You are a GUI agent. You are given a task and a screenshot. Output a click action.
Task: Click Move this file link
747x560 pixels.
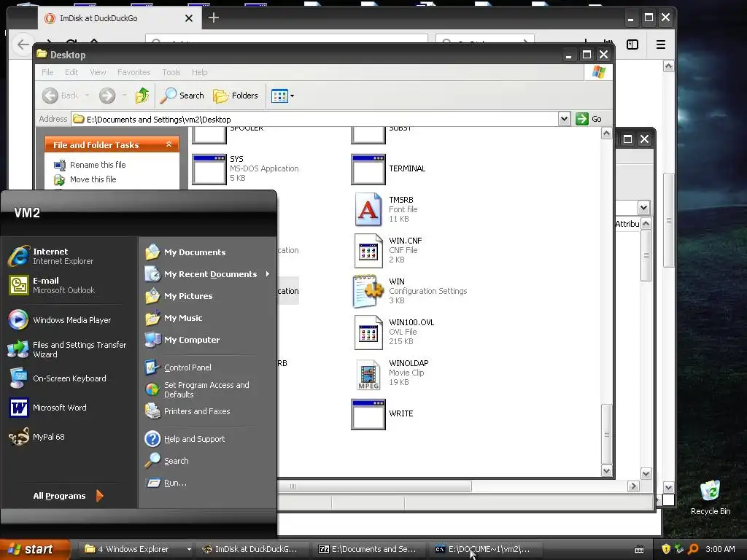tap(93, 179)
